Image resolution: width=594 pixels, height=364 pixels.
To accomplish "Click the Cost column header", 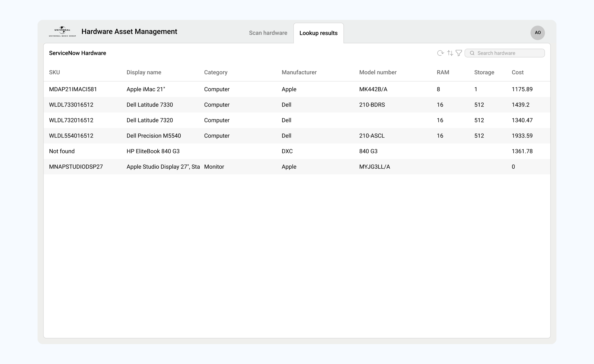I will pos(518,72).
